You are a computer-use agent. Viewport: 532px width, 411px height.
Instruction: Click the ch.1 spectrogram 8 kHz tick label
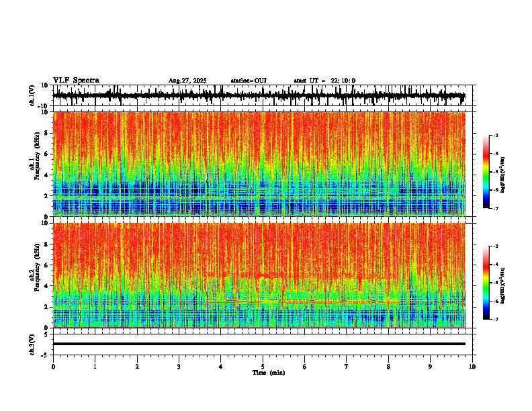tap(47, 133)
